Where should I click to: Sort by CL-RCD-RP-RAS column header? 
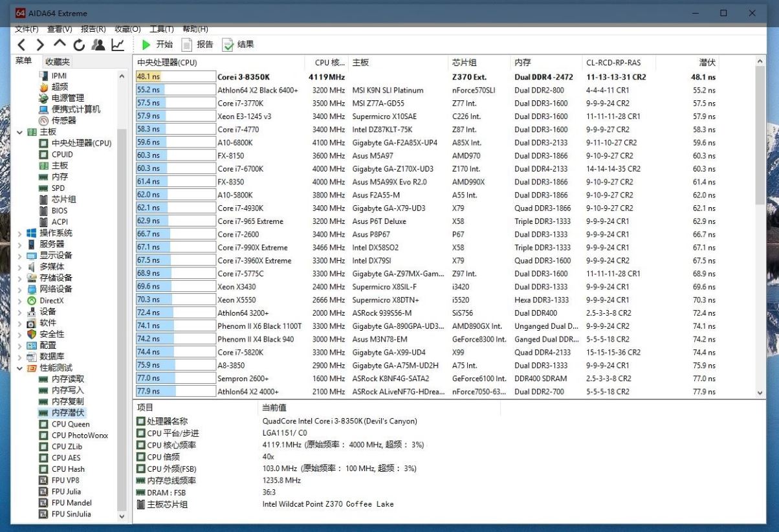619,63
